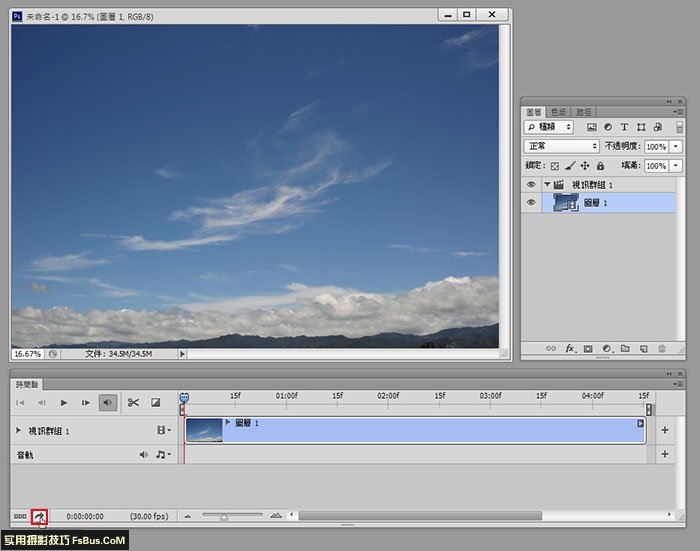This screenshot has height=551, width=700.
Task: Hide the 視訊群組 1 group eye icon
Action: click(x=531, y=185)
